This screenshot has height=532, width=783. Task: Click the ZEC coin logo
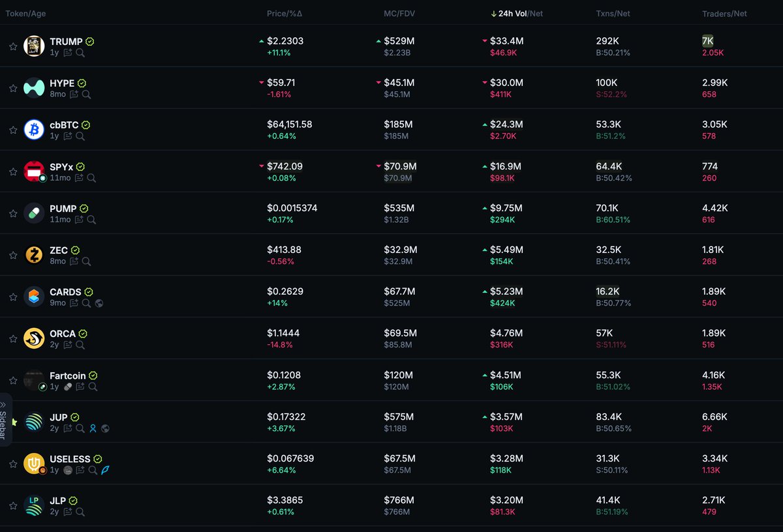[x=34, y=255]
